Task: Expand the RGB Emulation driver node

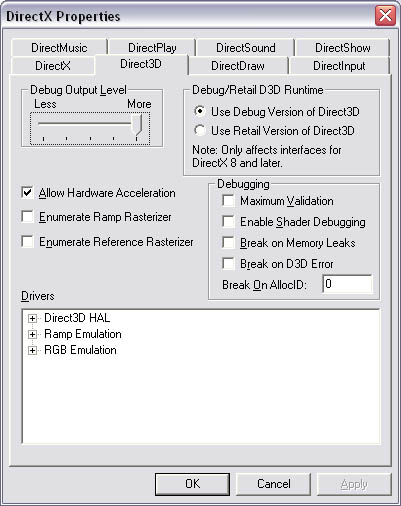Action: [32, 350]
